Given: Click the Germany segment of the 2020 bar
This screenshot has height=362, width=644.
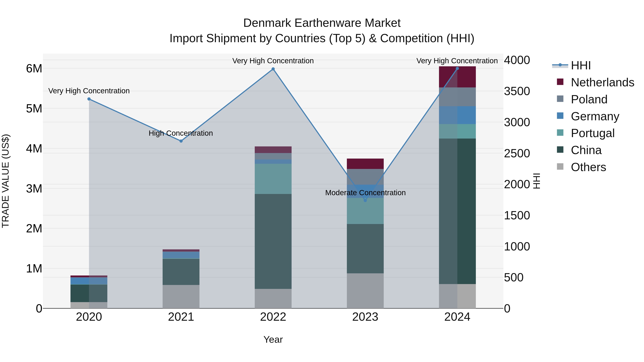Looking at the screenshot, I should (89, 281).
